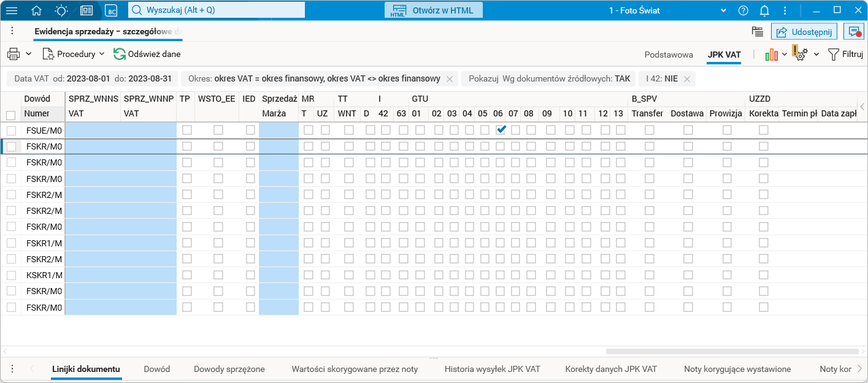Expand the side panel chevron at grid's right edge
This screenshot has width=868, height=383.
[x=862, y=107]
